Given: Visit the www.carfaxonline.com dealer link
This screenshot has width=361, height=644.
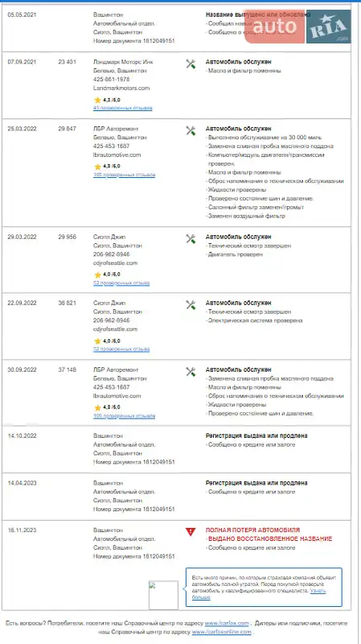Looking at the screenshot, I should tap(222, 632).
